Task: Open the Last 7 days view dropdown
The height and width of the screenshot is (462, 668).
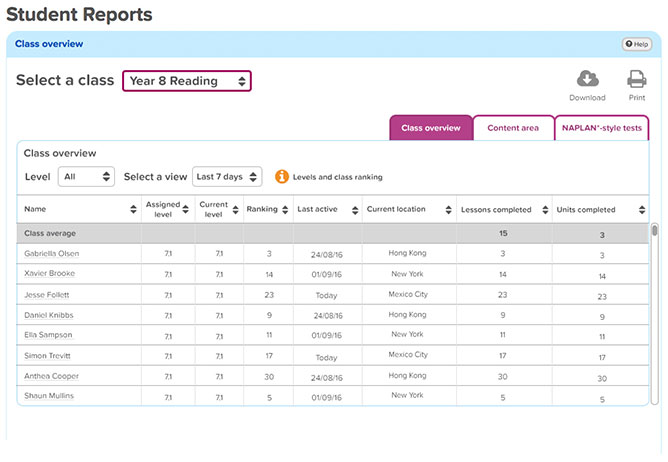Action: (x=227, y=177)
